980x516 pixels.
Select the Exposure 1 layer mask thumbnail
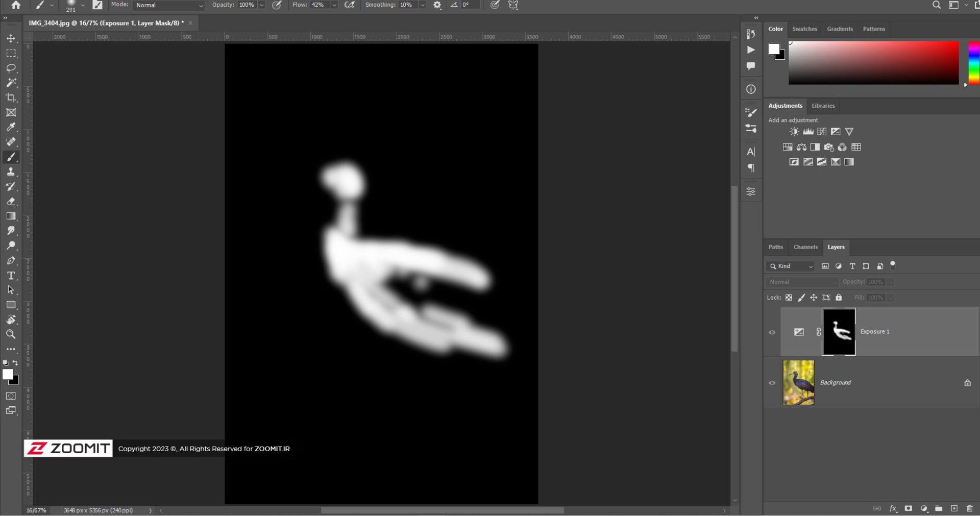click(839, 332)
